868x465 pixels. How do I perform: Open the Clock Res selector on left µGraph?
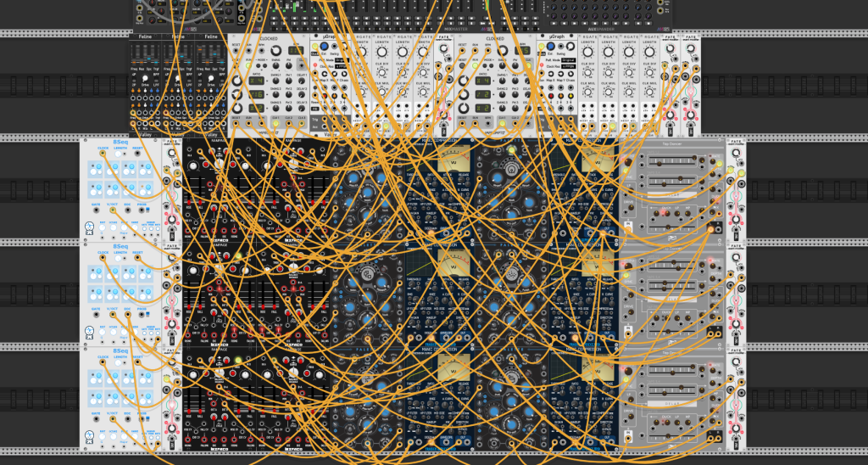pos(342,66)
